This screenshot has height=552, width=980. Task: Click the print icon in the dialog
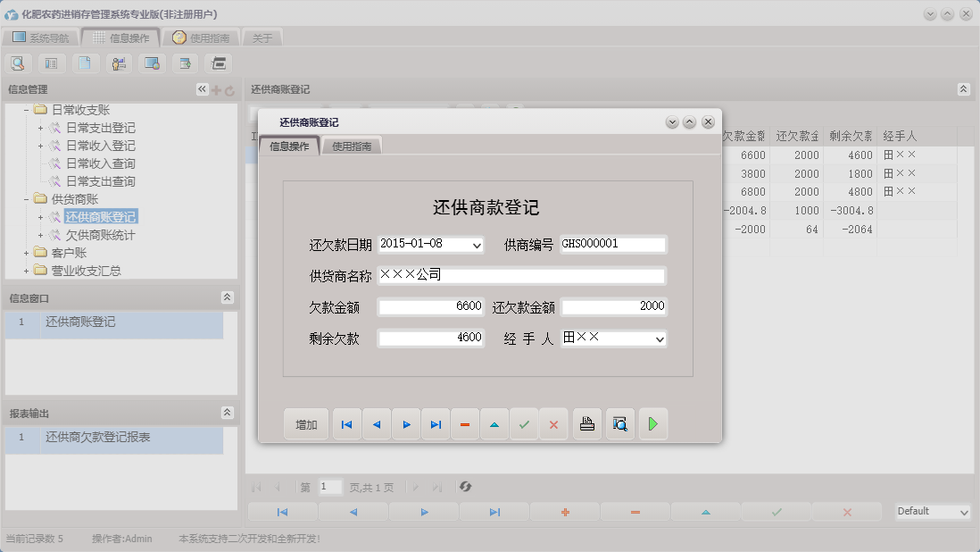point(586,424)
